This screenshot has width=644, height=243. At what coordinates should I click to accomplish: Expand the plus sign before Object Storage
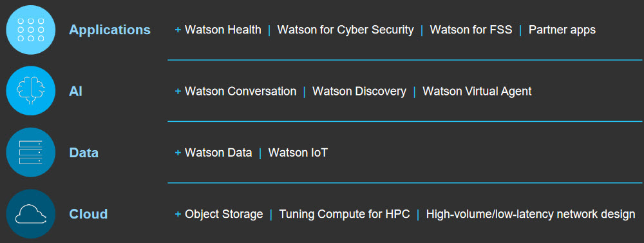pos(178,214)
